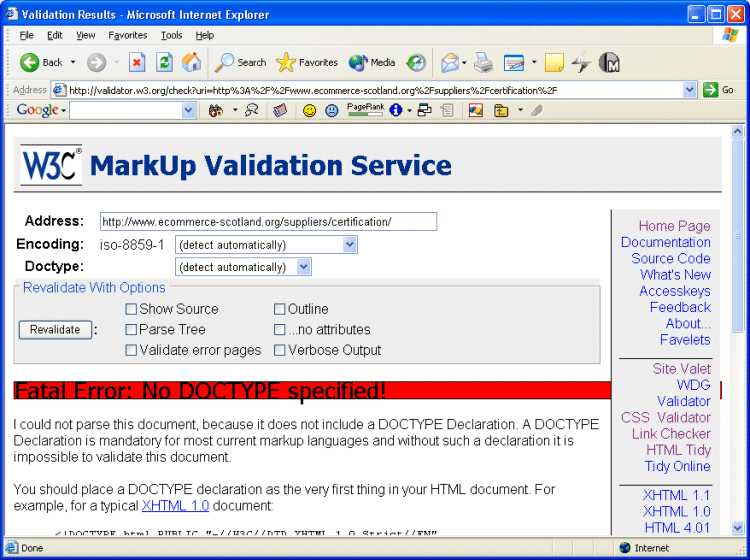
Task: Open the Search magnifier toolbar button
Action: [240, 63]
